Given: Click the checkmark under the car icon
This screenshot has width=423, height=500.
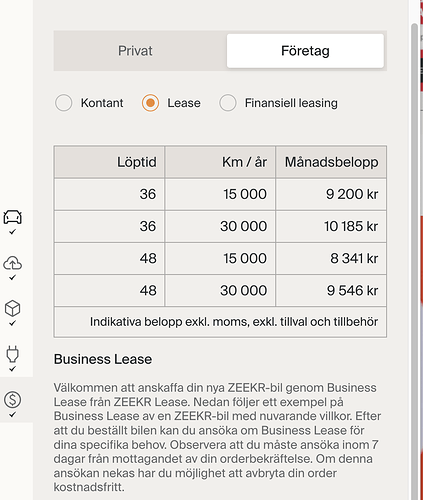Looking at the screenshot, I should click(x=13, y=232).
